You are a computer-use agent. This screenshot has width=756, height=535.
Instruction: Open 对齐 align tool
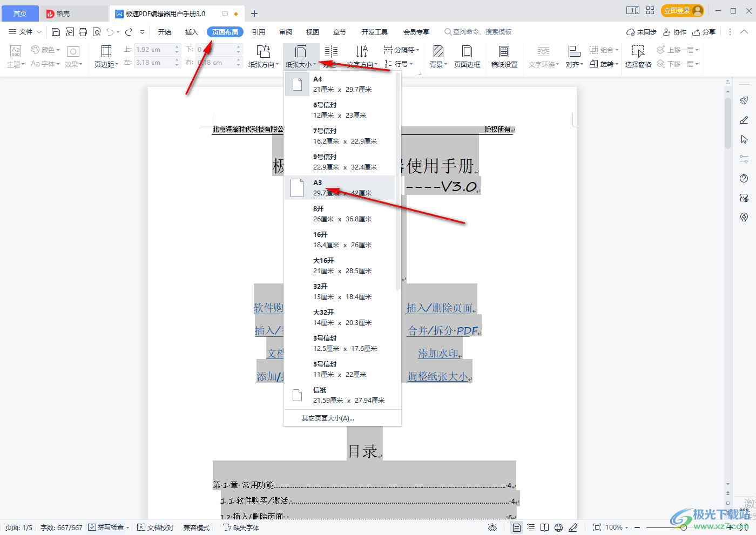click(575, 56)
